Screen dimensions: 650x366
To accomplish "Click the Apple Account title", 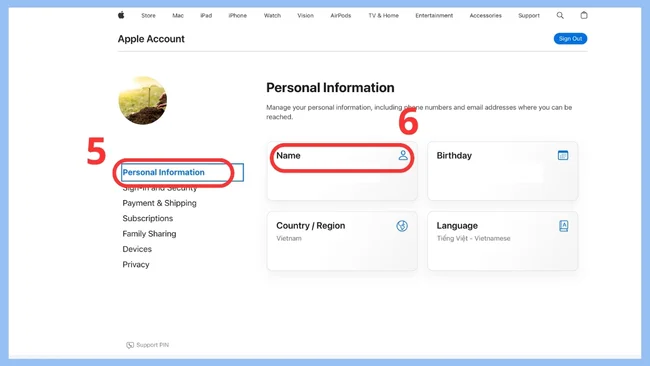I will tap(151, 39).
